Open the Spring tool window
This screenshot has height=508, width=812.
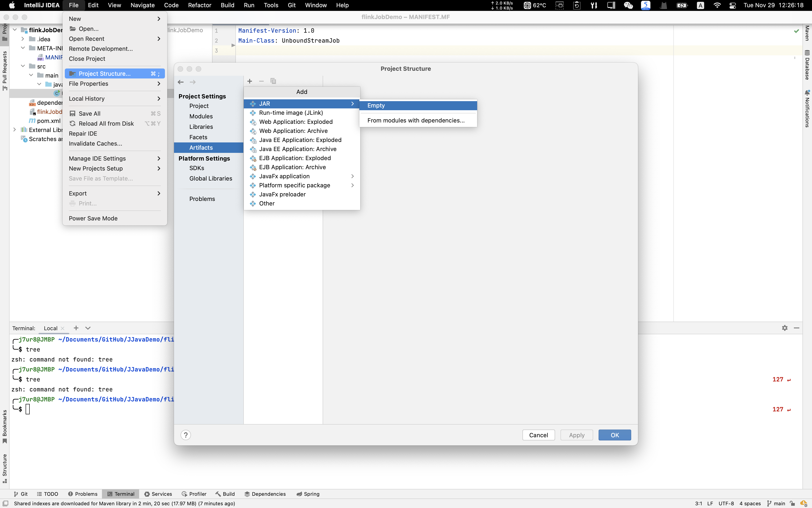[308, 494]
